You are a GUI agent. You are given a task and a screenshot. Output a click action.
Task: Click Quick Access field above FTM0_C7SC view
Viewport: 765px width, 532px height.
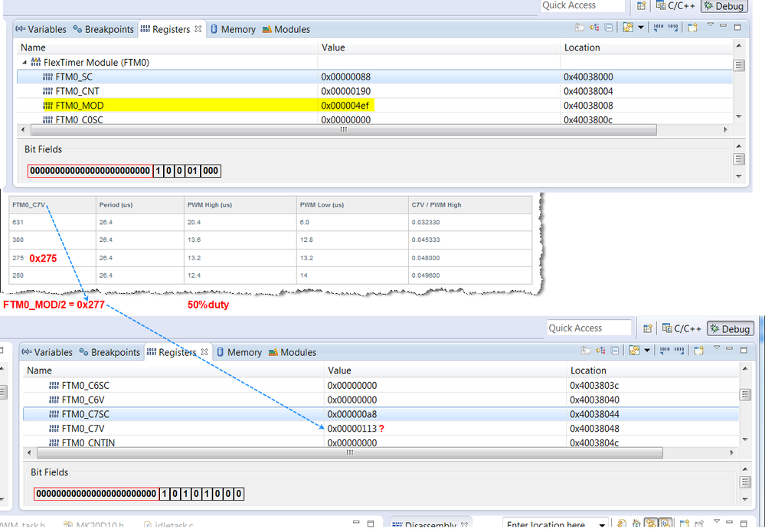coord(589,328)
